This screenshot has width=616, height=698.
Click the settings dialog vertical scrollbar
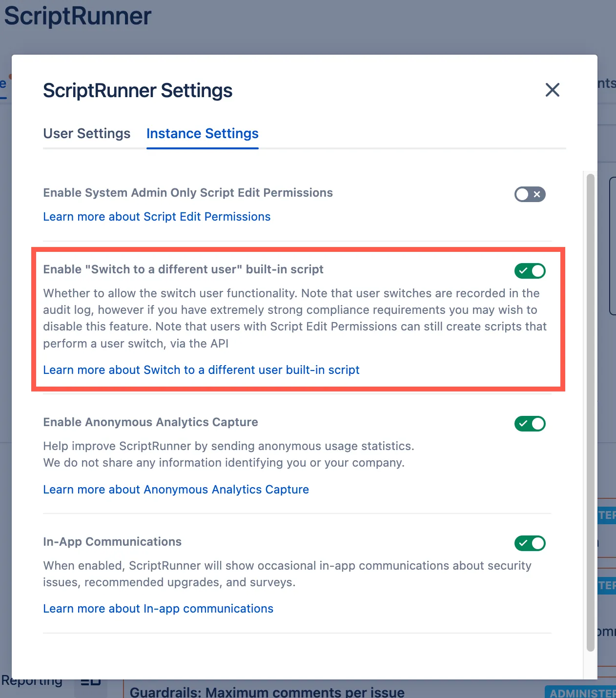(591, 412)
